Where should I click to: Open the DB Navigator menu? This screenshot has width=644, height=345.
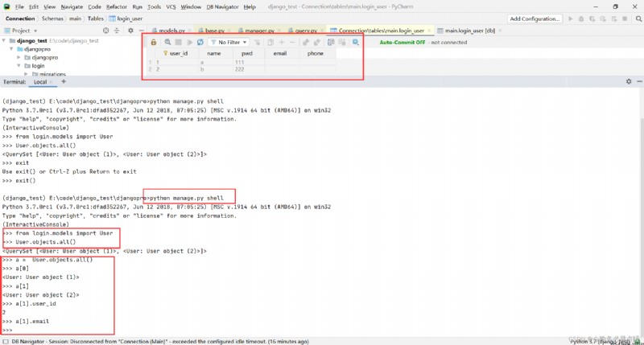pyautogui.click(x=222, y=7)
